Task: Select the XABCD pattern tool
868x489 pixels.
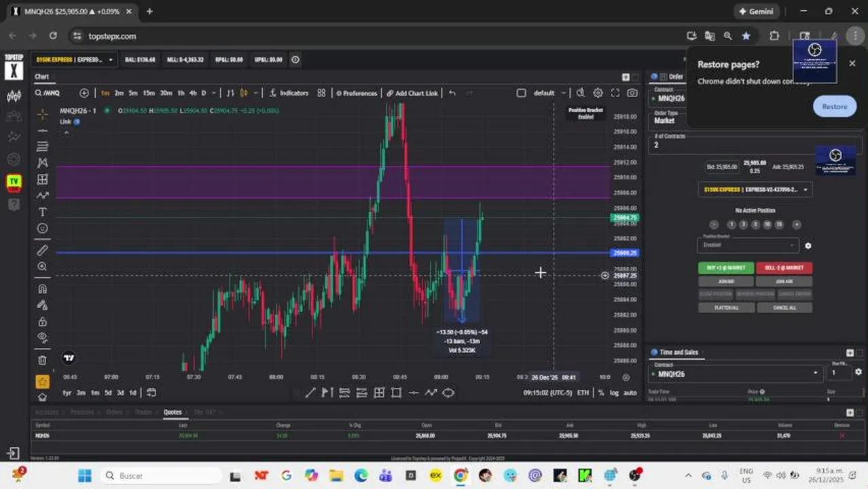Action: point(42,163)
